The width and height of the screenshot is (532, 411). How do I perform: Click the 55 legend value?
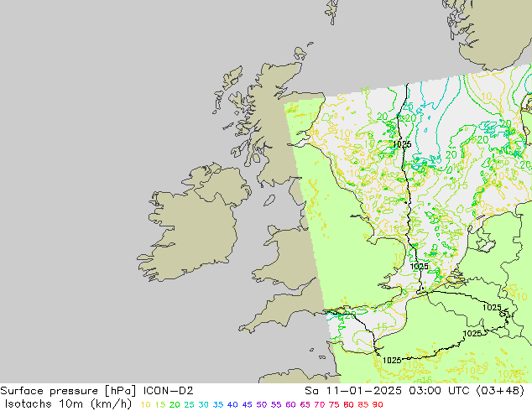(276, 404)
